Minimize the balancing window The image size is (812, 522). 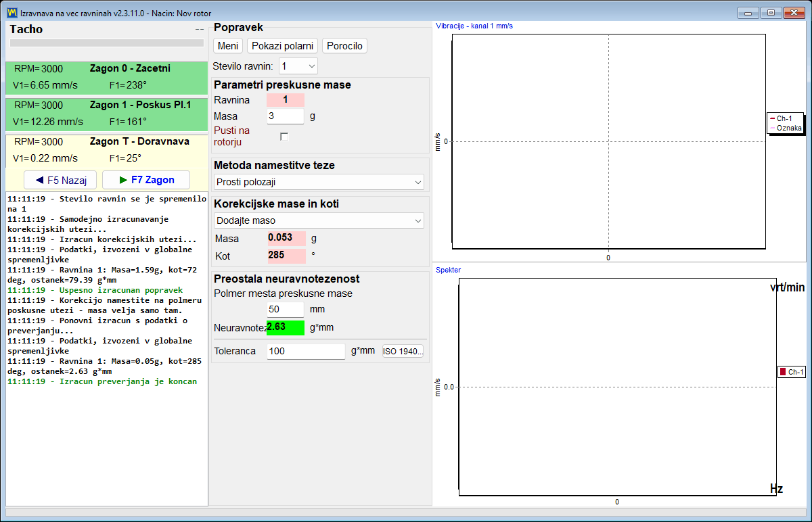pyautogui.click(x=748, y=13)
